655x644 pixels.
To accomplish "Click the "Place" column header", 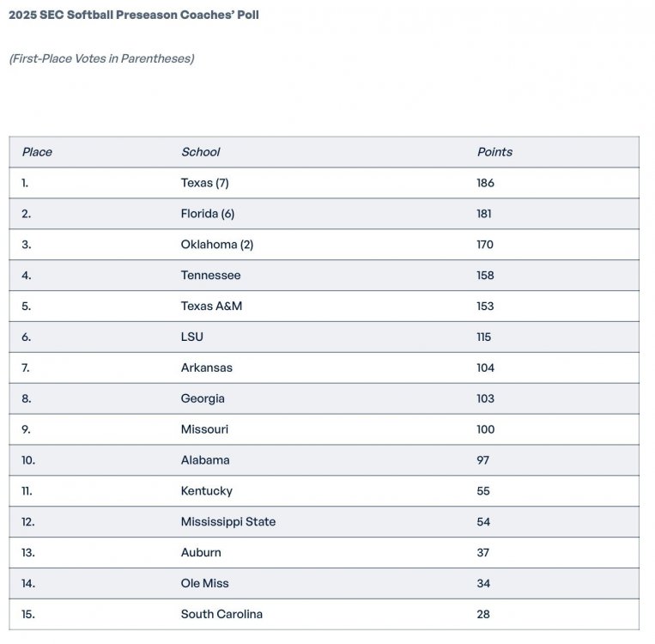I will pos(37,152).
